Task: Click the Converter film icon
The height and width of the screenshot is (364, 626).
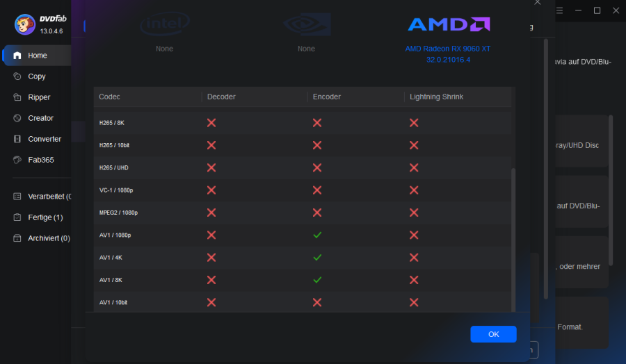Action: [17, 139]
